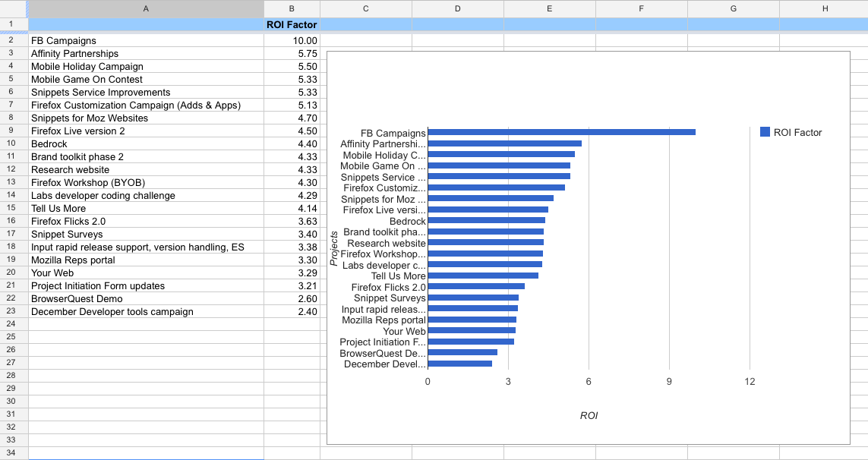Select the "December Developer tools campaign" cell
This screenshot has height=460, width=868.
coord(146,312)
